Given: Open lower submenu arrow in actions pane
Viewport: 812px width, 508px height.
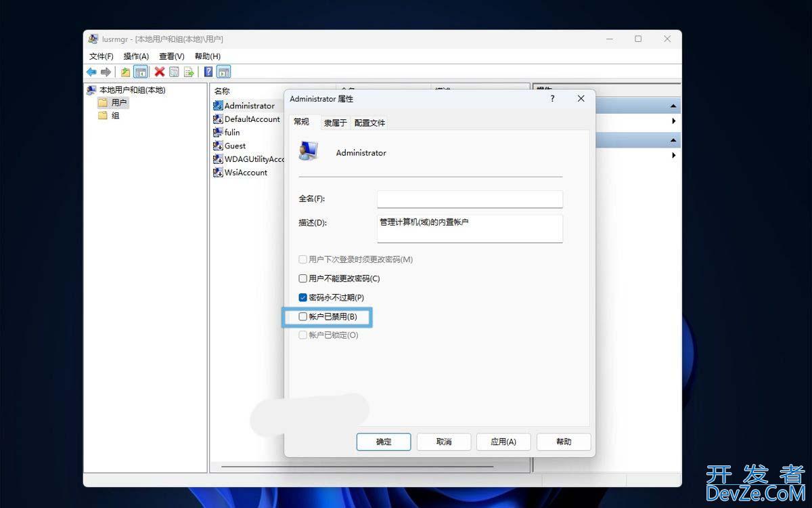Looking at the screenshot, I should pyautogui.click(x=674, y=156).
